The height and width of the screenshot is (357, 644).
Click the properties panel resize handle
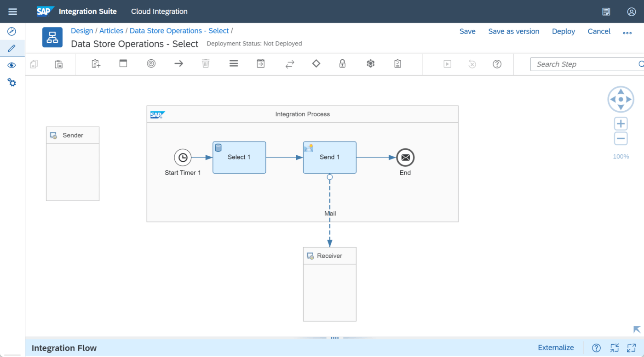(334, 338)
